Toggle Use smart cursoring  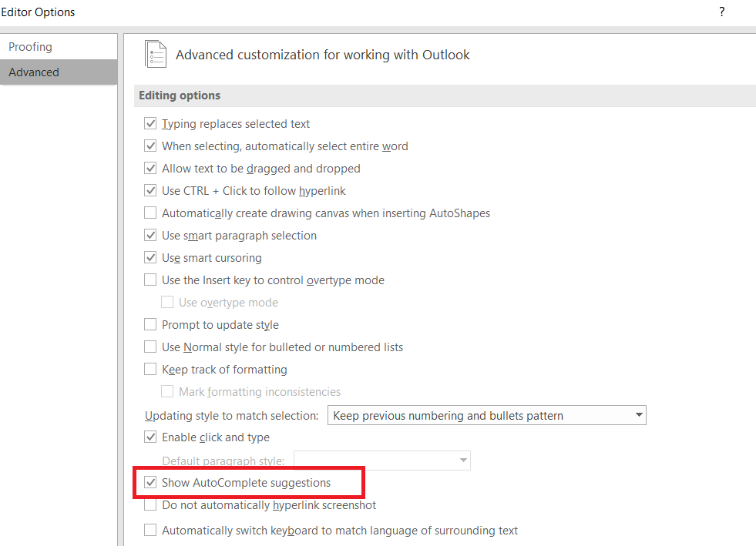coord(150,257)
